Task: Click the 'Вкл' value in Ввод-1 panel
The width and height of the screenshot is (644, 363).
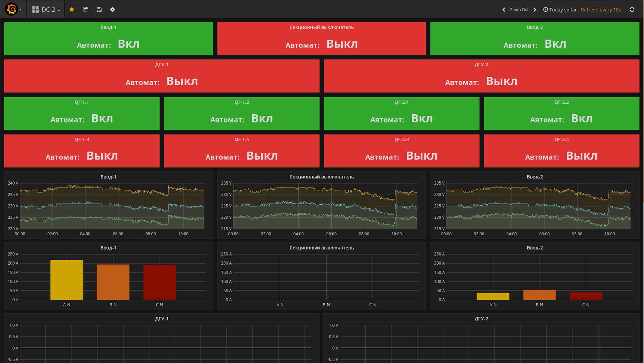Action: click(x=129, y=44)
